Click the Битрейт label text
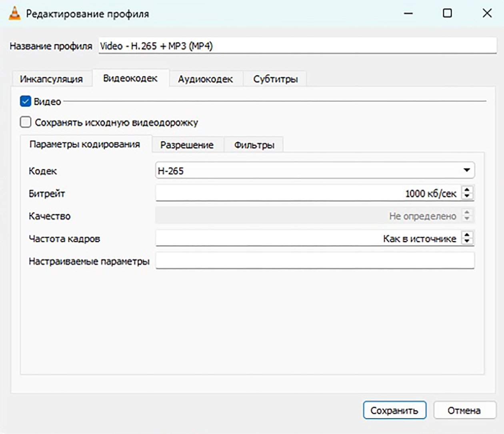 point(47,194)
